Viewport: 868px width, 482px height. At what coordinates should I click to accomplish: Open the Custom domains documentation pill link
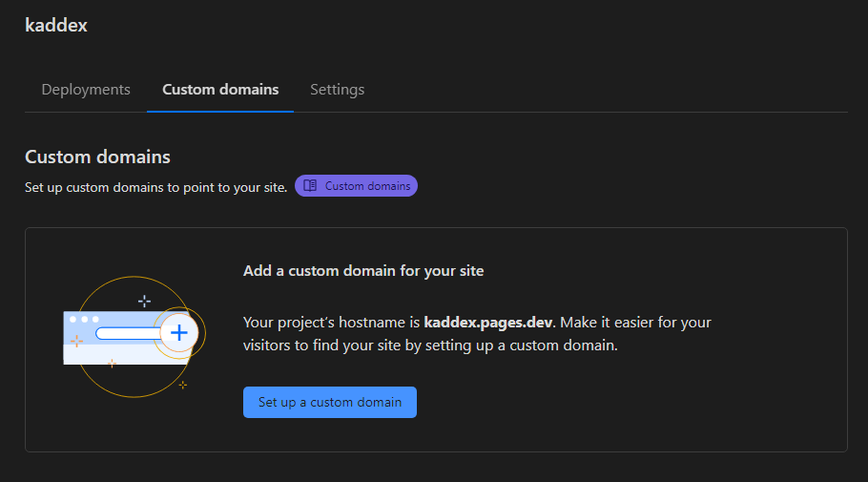(x=356, y=186)
